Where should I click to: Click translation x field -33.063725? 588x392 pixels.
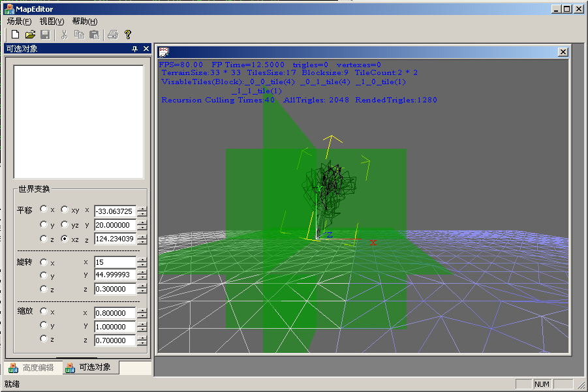tap(115, 211)
